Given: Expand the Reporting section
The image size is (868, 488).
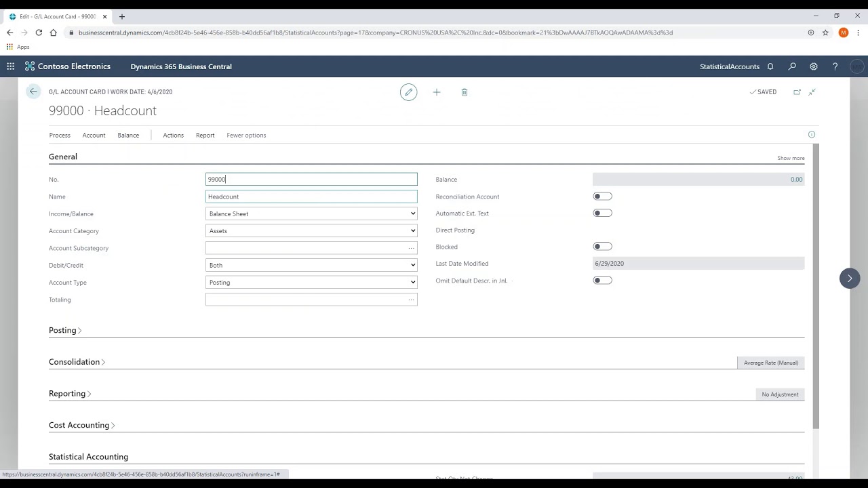Looking at the screenshot, I should click(x=70, y=394).
